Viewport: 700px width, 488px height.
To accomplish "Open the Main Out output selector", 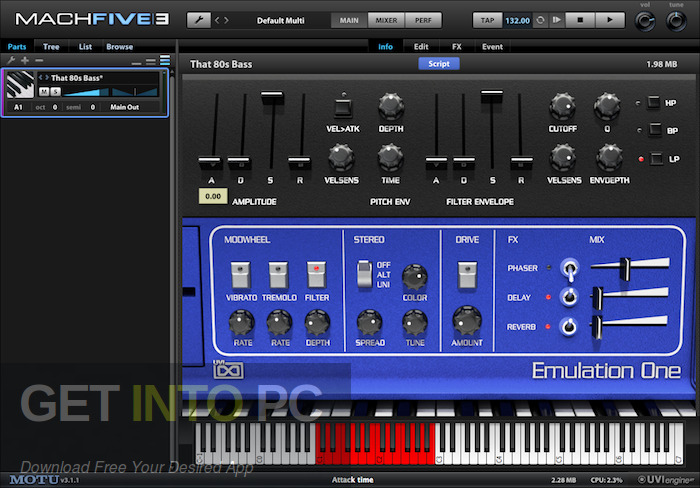I will [125, 107].
